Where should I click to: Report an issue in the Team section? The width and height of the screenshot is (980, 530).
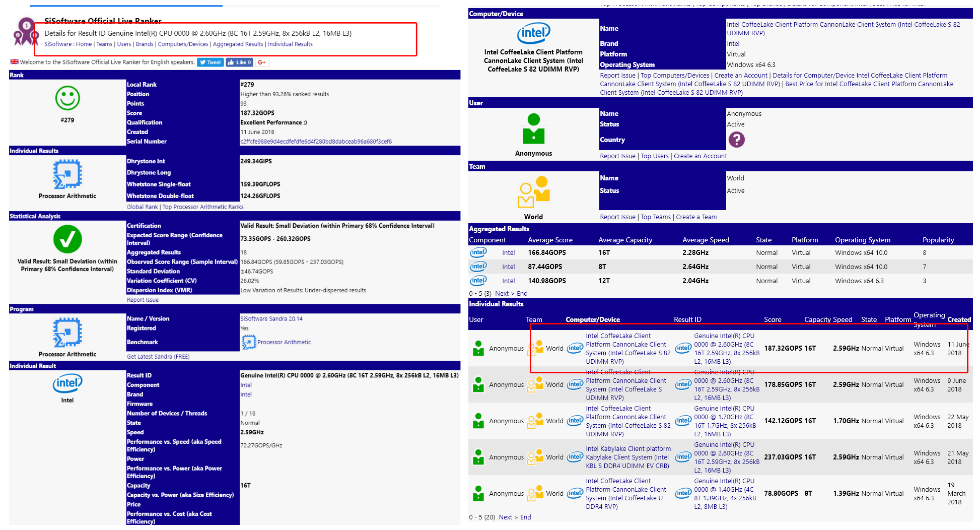coord(617,217)
